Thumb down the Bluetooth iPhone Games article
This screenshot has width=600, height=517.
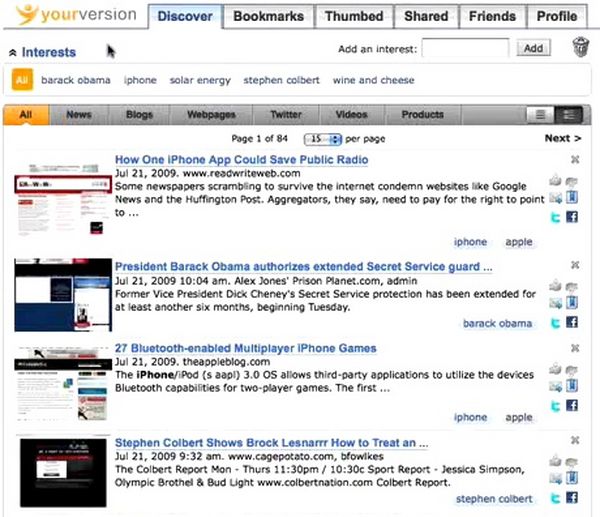point(572,370)
